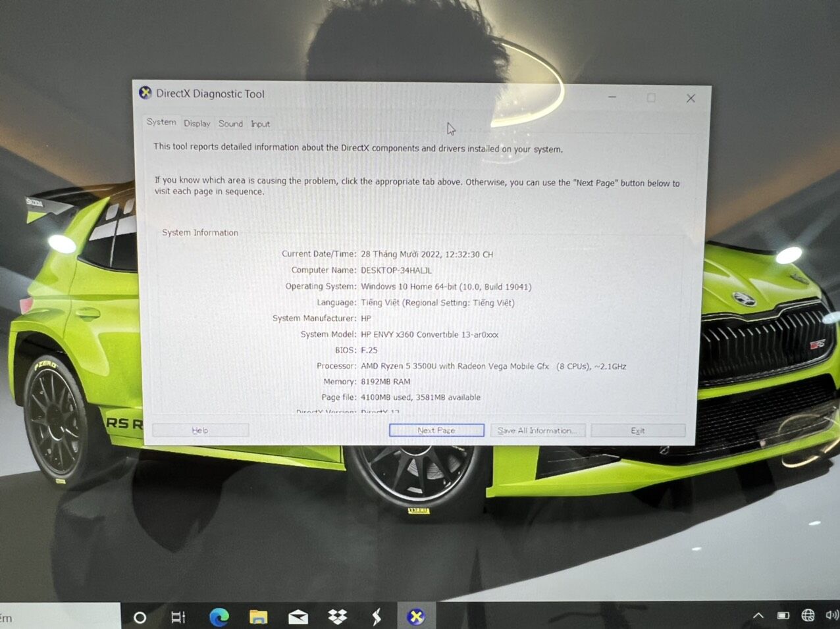This screenshot has height=629, width=840.
Task: Click the taskbar search box
Action: (60, 617)
